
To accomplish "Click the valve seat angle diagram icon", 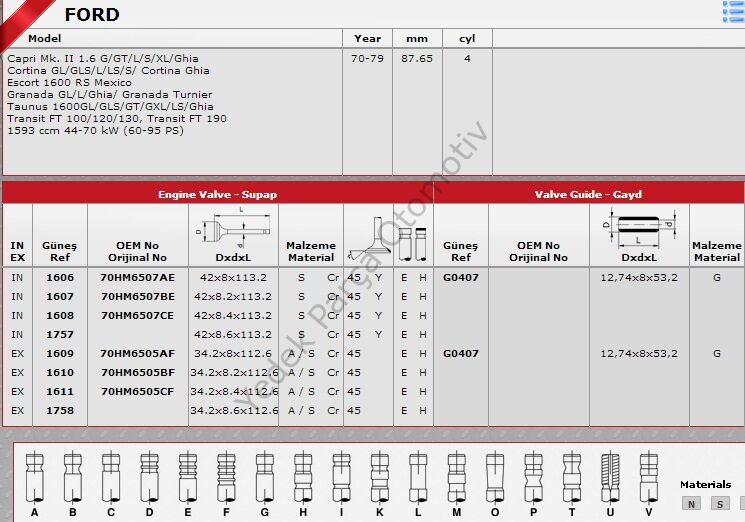I will pos(368,238).
